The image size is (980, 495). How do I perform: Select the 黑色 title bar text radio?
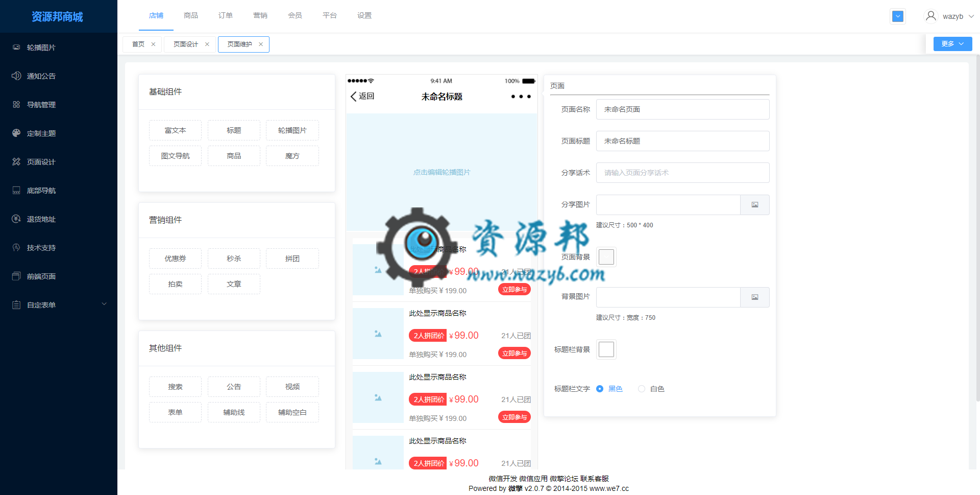click(600, 389)
